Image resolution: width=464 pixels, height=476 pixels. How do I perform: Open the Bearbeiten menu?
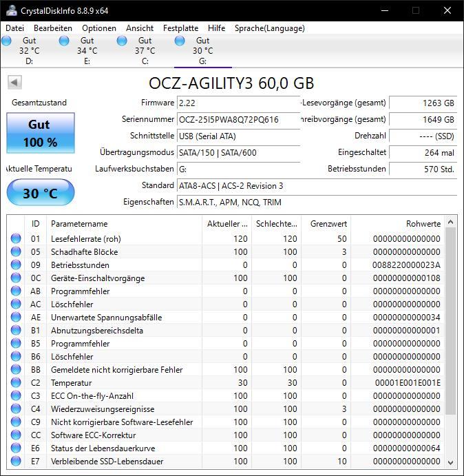(x=53, y=28)
